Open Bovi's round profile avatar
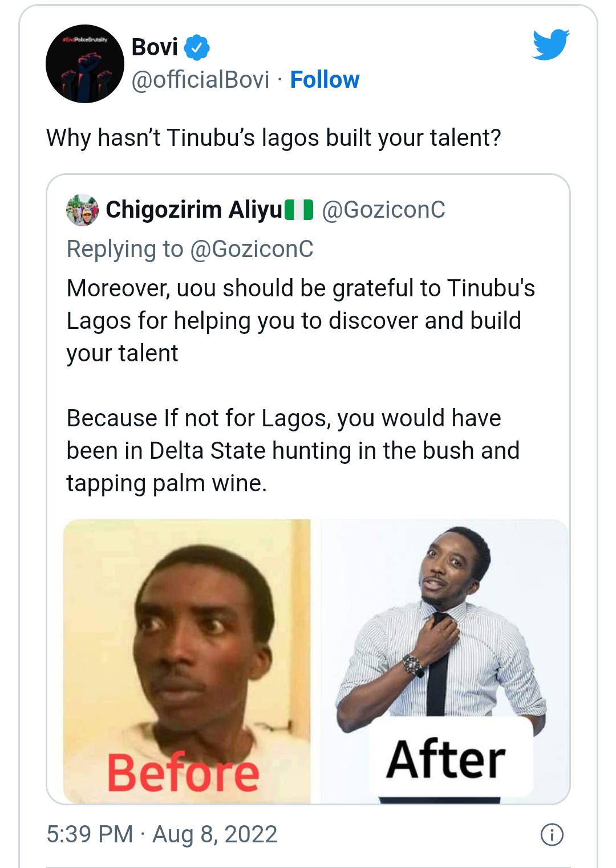The width and height of the screenshot is (616, 868). [85, 64]
